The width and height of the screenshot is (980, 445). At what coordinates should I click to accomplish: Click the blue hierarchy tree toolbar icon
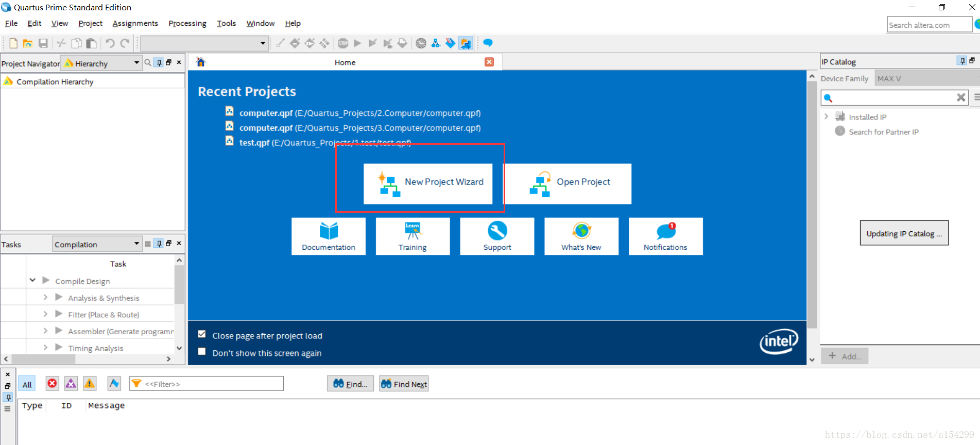pos(436,43)
